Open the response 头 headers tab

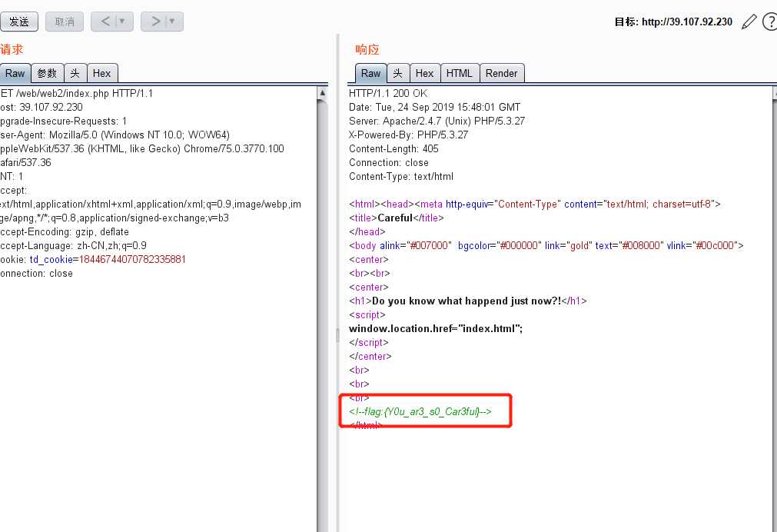[398, 73]
